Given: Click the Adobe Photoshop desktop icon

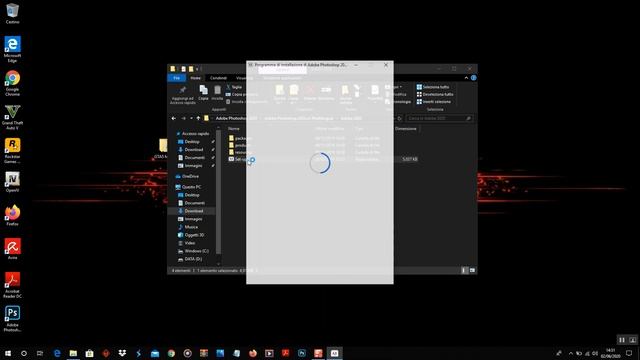Looking at the screenshot, I should pyautogui.click(x=12, y=318).
